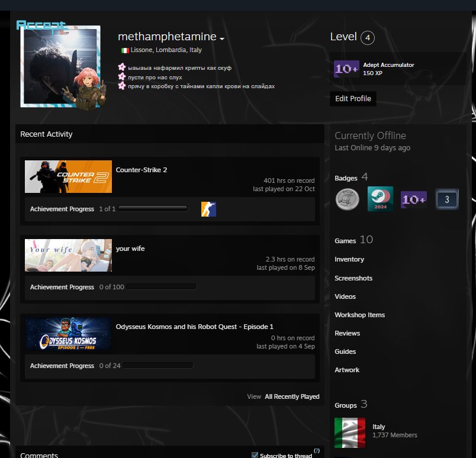Image resolution: width=476 pixels, height=458 pixels.
Task: Select the 10+ Years of Service badge
Action: coord(413,199)
